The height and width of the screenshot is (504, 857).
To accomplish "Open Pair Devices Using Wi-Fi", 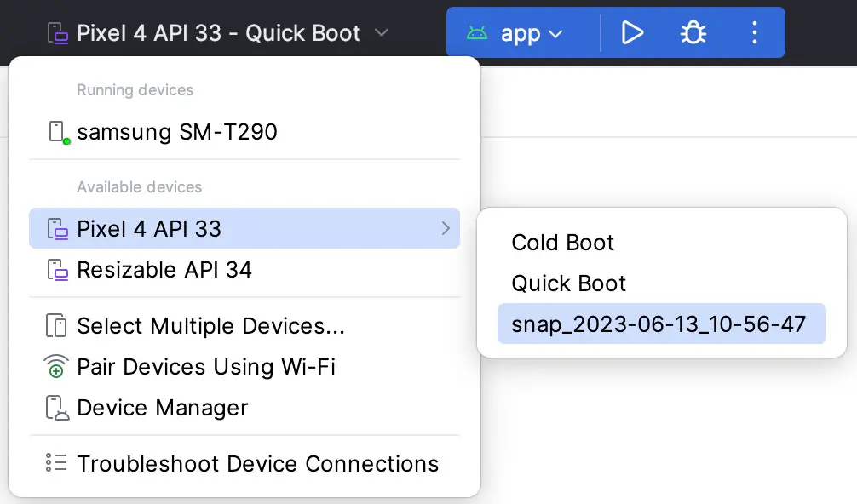I will coord(244,366).
